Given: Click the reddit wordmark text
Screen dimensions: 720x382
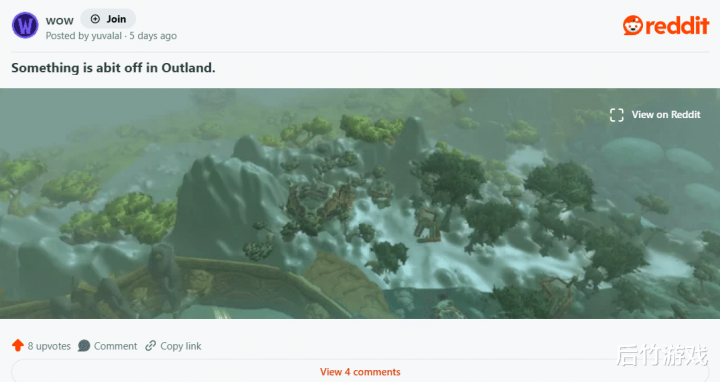Looking at the screenshot, I should [x=677, y=26].
